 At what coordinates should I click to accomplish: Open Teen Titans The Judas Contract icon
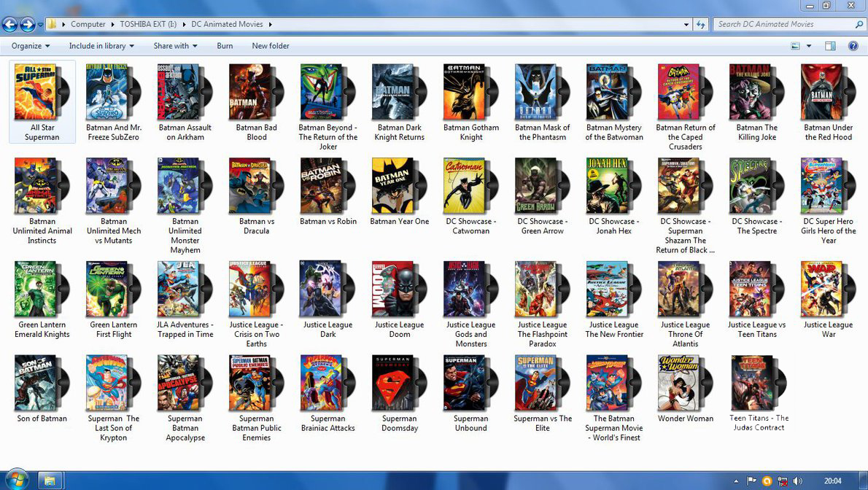click(759, 383)
